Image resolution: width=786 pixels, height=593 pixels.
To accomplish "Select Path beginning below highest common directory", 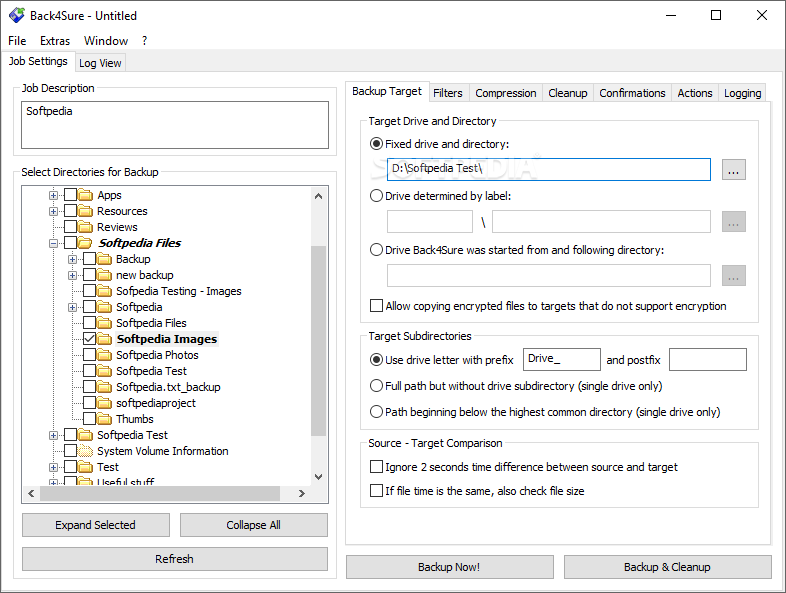I will [376, 412].
